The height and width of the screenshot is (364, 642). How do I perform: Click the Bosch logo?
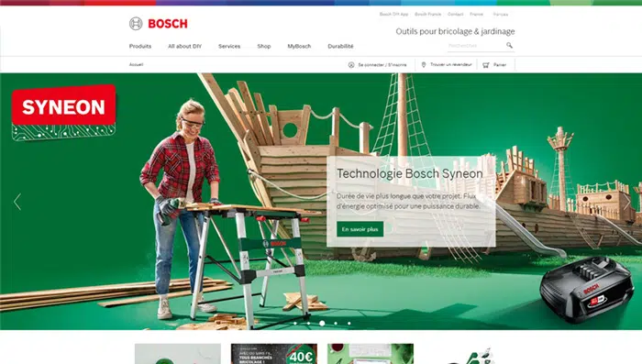tap(159, 24)
